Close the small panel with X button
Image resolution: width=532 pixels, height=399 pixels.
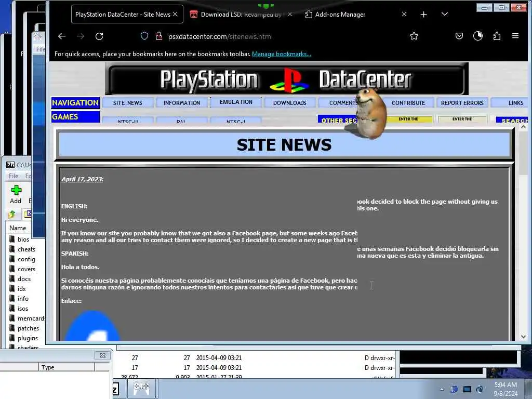[102, 355]
